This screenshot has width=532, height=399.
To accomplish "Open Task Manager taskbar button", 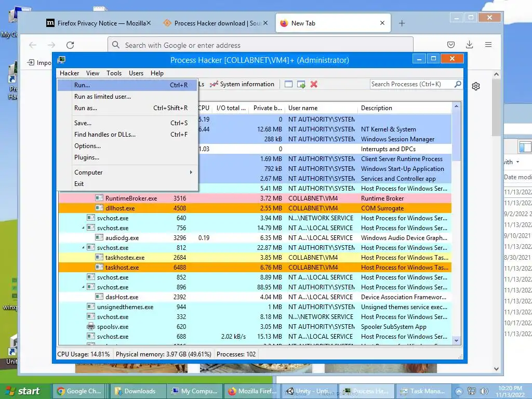I will (423, 391).
